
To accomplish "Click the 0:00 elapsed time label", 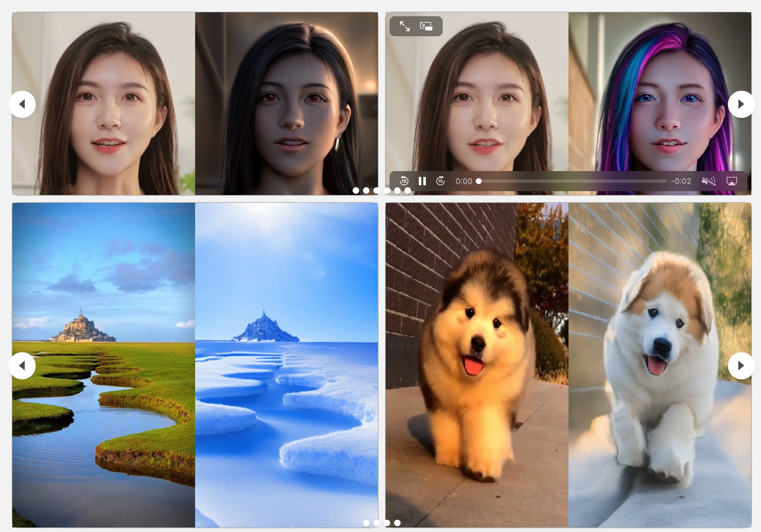I will (x=464, y=181).
